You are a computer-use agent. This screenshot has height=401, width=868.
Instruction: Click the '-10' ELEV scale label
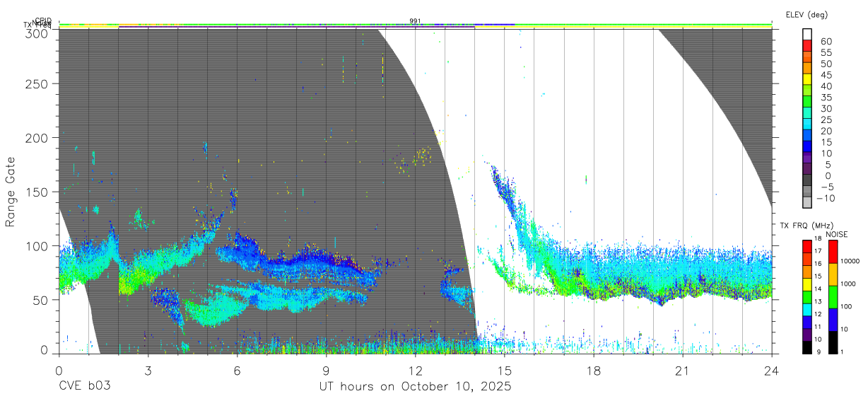click(x=827, y=198)
